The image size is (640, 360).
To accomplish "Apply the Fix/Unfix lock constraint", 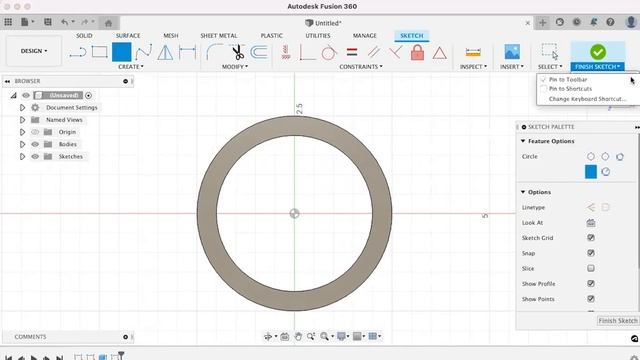I will [417, 52].
